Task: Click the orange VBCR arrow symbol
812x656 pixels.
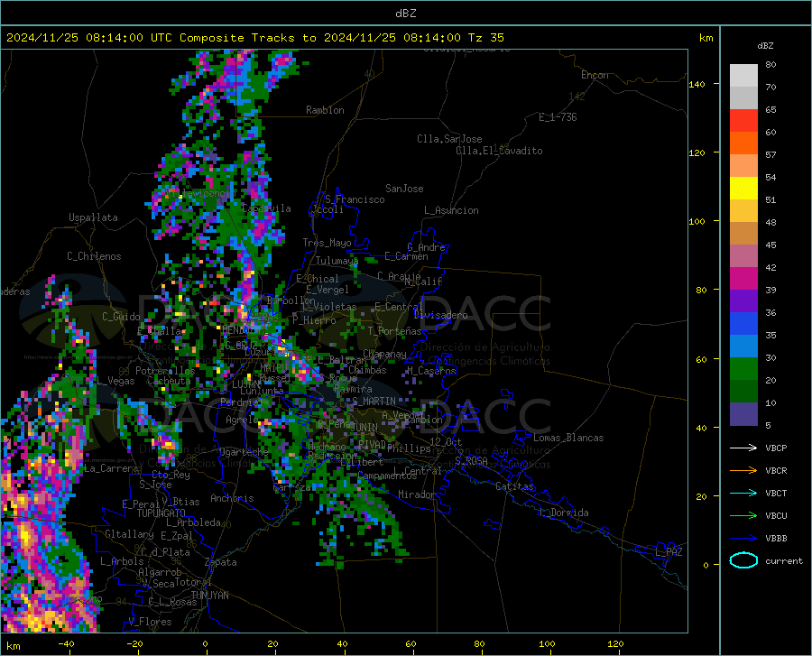Action: click(x=743, y=471)
